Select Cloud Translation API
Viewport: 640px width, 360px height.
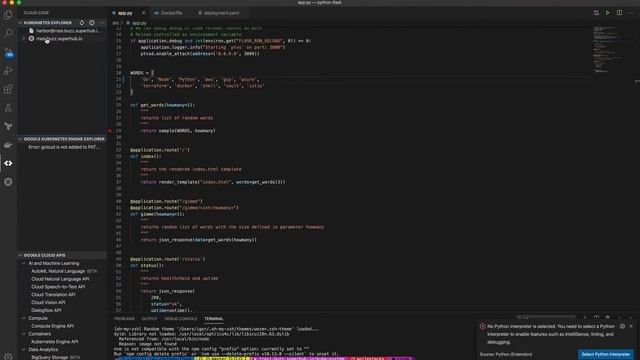click(x=53, y=295)
